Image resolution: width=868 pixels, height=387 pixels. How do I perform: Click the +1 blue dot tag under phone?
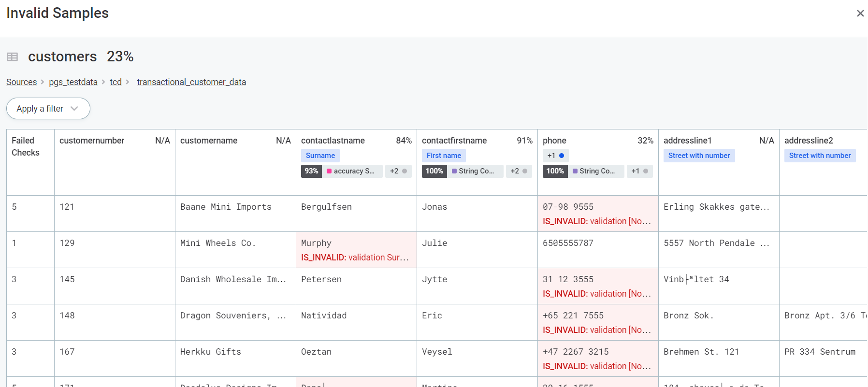pos(555,156)
